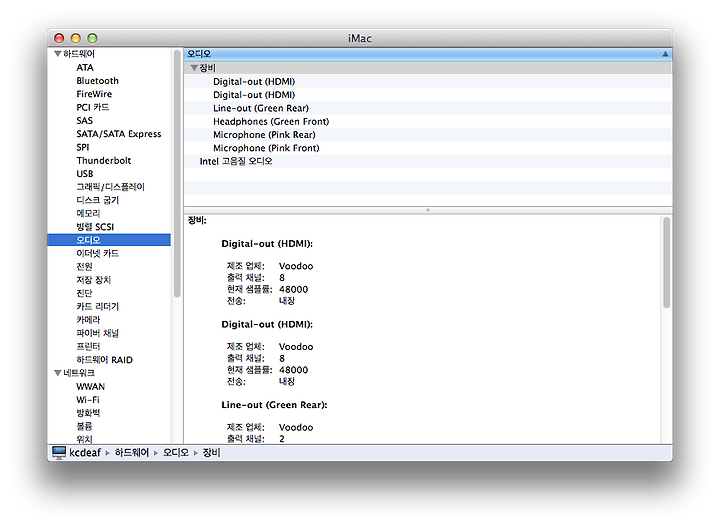720x527 pixels.
Task: Zoom window with green button
Action: [x=92, y=38]
